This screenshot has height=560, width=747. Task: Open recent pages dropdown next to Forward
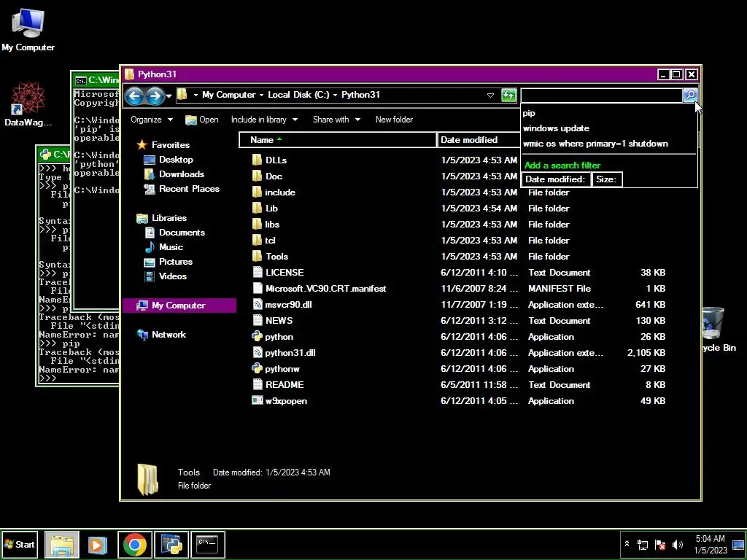click(x=169, y=96)
